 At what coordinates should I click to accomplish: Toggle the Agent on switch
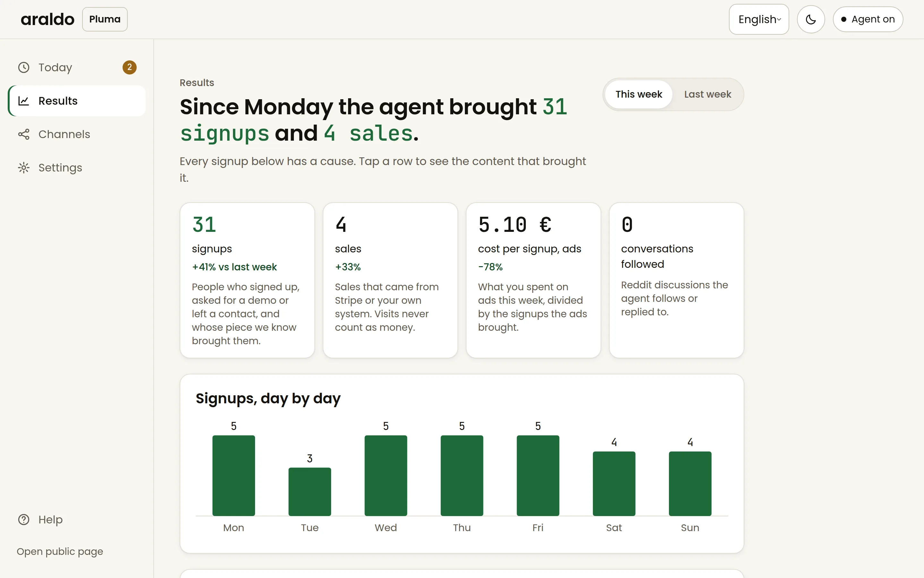[x=868, y=19]
